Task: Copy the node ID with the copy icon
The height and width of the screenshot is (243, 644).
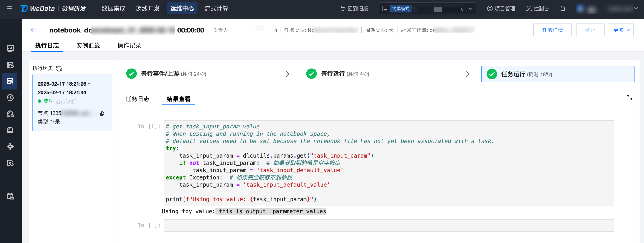Action: 102,114
